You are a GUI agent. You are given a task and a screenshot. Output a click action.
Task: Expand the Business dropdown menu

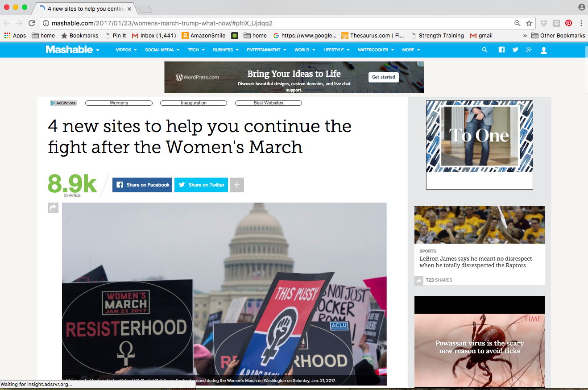[x=226, y=50]
